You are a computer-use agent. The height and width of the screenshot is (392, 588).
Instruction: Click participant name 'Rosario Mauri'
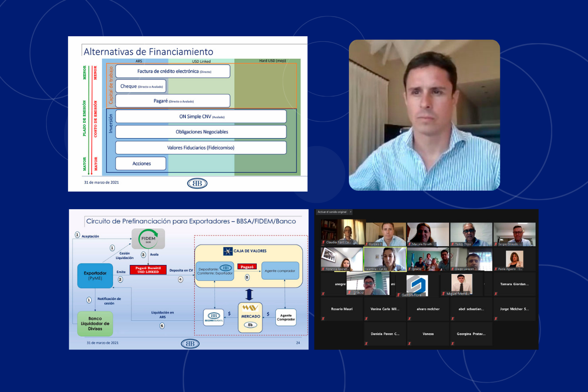pyautogui.click(x=342, y=309)
